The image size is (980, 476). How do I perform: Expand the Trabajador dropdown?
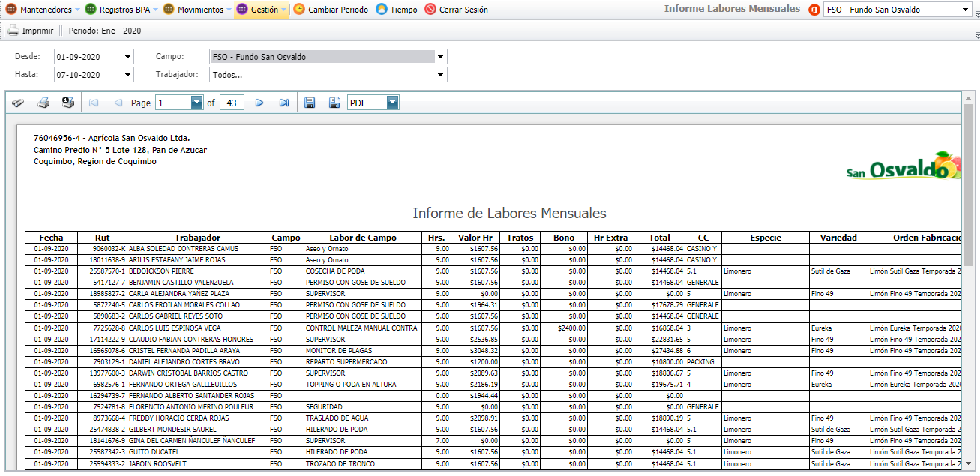point(441,75)
